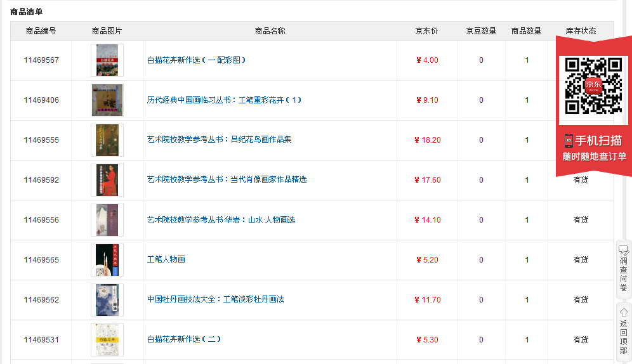Open thumbnail for 吕纪花鸟画作品集

[107, 140]
